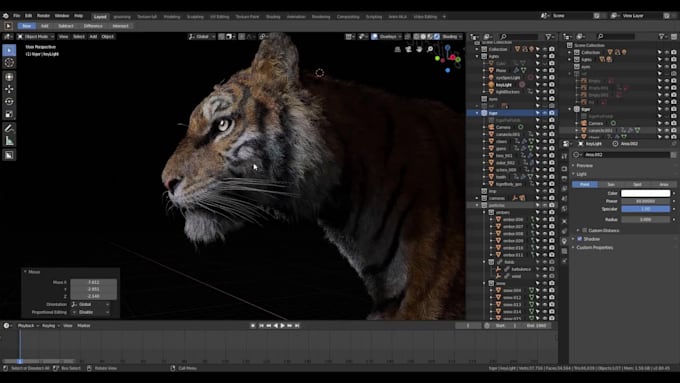Switch viewport to wireframe shading icon
Viewport: 680px width, 383px height.
[x=416, y=37]
